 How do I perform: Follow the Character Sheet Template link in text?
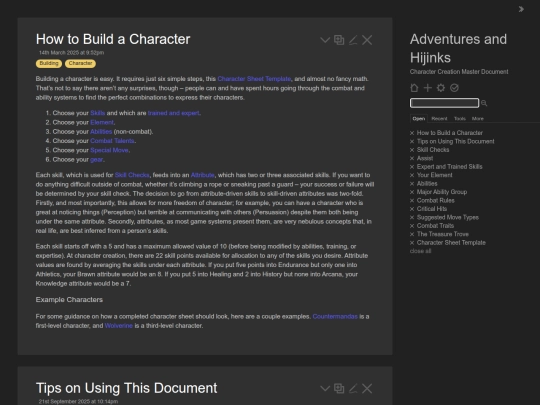pos(254,79)
